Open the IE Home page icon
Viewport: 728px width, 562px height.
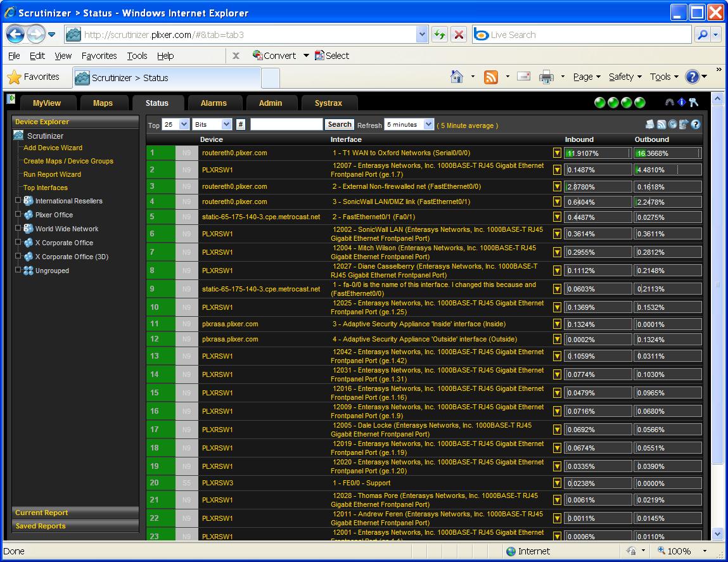coord(457,77)
